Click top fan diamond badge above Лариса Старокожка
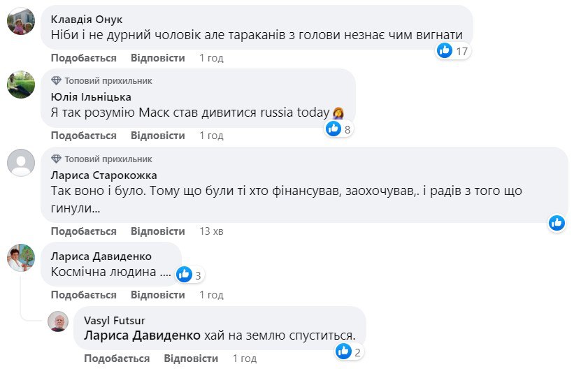Viewport: 588px width, 369px height. 57,159
